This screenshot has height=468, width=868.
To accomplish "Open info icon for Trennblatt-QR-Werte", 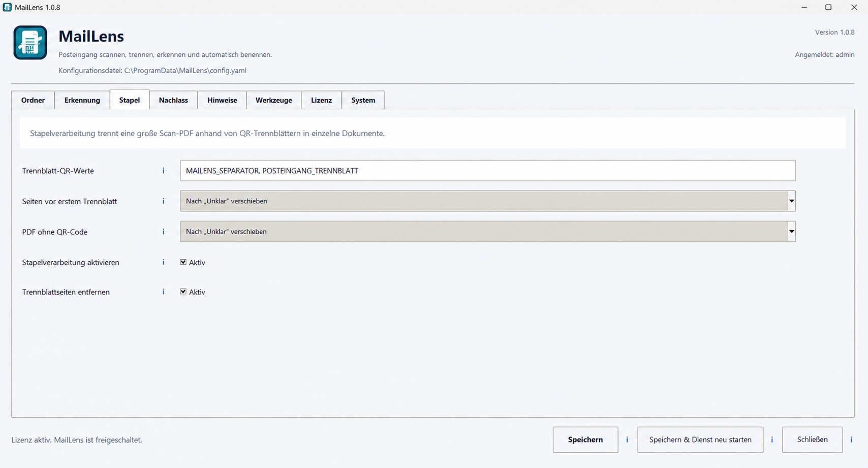I will [163, 171].
